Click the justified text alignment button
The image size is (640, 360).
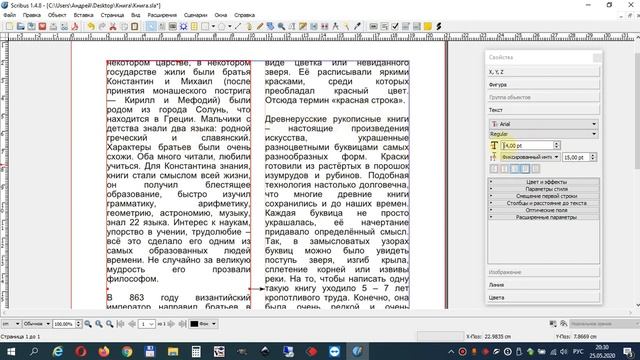(525, 169)
